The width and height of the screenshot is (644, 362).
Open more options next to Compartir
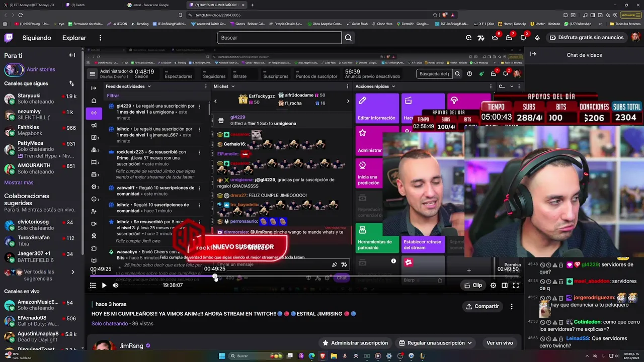click(512, 306)
